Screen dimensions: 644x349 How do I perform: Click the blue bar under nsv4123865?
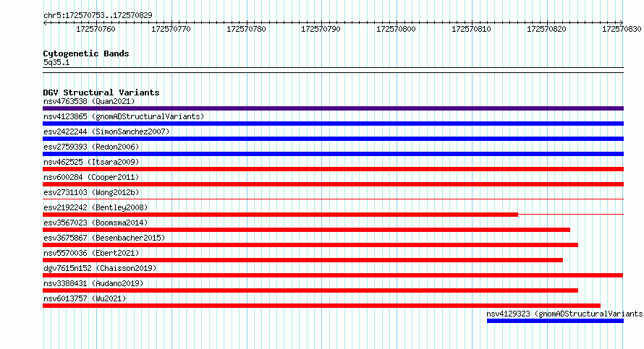333,124
